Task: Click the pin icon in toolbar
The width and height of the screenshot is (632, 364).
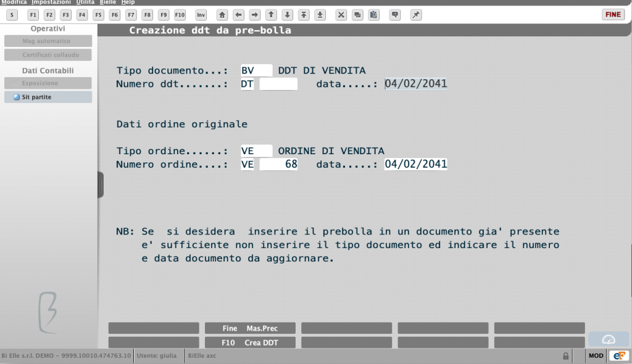Action: [416, 15]
